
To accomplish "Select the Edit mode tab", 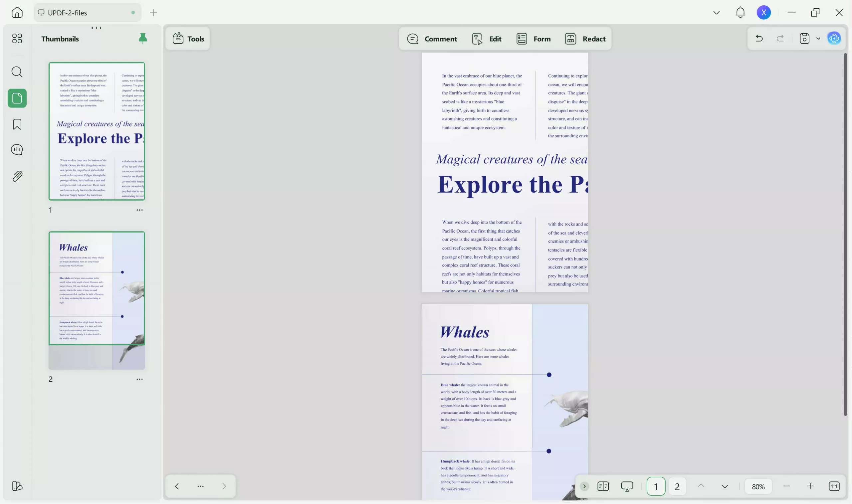I will click(486, 38).
